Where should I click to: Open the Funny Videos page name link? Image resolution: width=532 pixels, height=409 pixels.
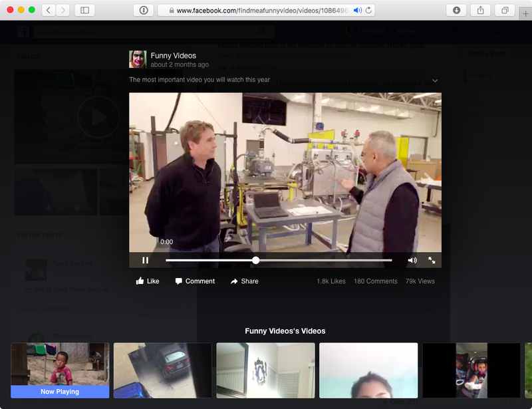(x=174, y=56)
